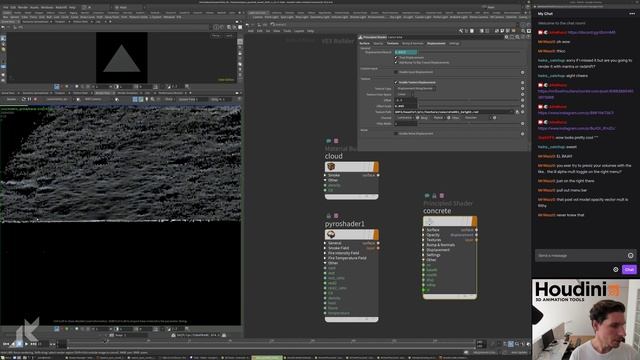Open chat settings gear beside Chat button

tap(616, 269)
